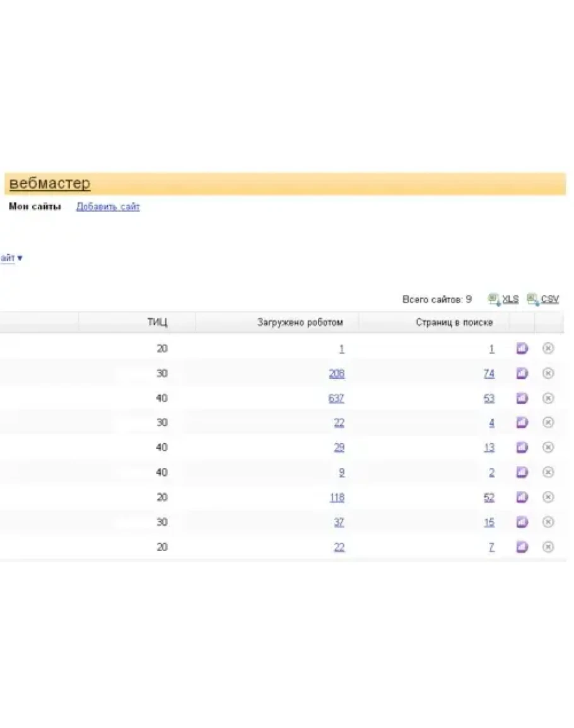Delete the site with 208 loaded pages

pos(548,374)
